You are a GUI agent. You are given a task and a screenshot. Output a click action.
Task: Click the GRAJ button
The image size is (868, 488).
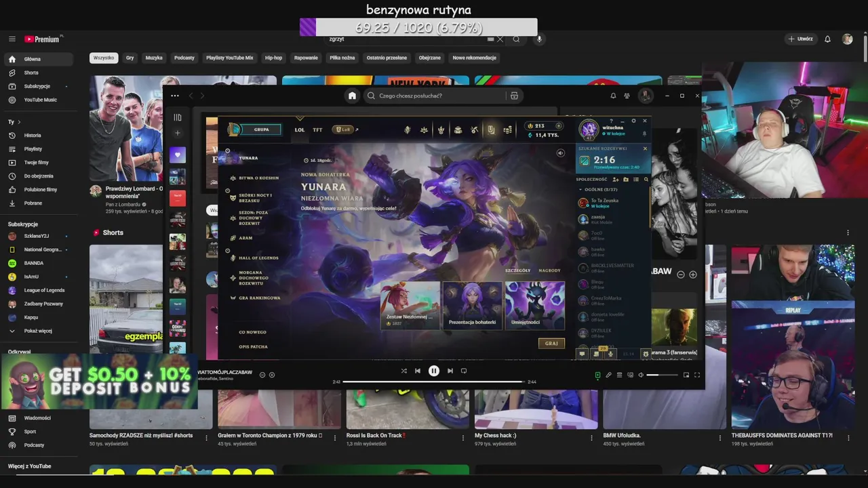click(551, 343)
